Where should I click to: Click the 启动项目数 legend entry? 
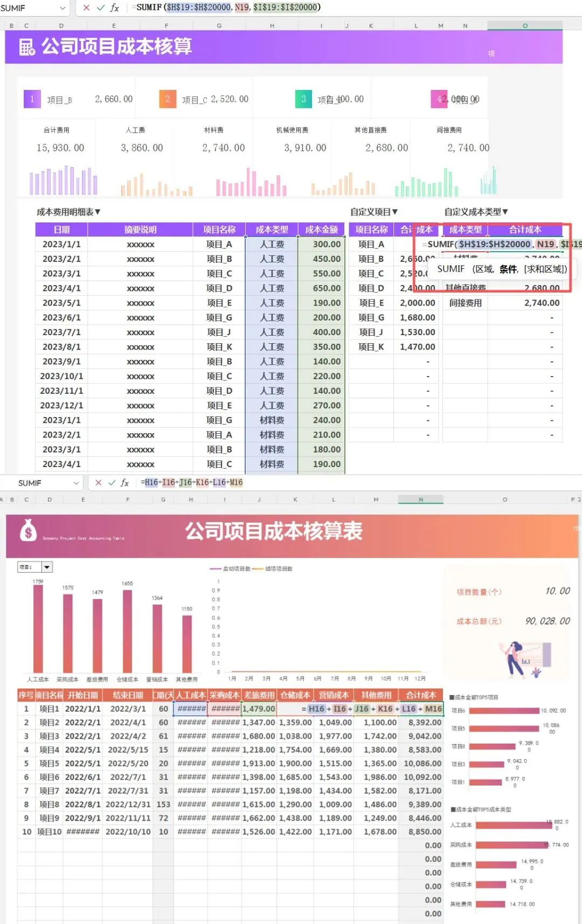tap(230, 569)
